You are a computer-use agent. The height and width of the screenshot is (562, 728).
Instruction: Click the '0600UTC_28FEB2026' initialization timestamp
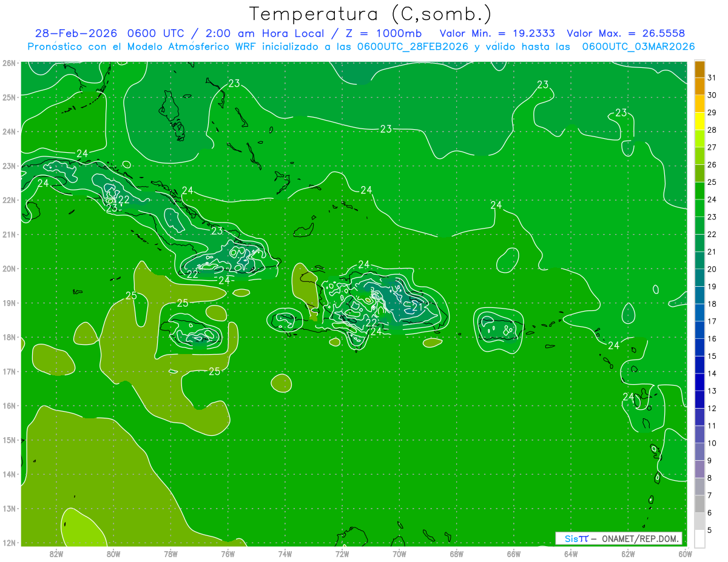413,47
